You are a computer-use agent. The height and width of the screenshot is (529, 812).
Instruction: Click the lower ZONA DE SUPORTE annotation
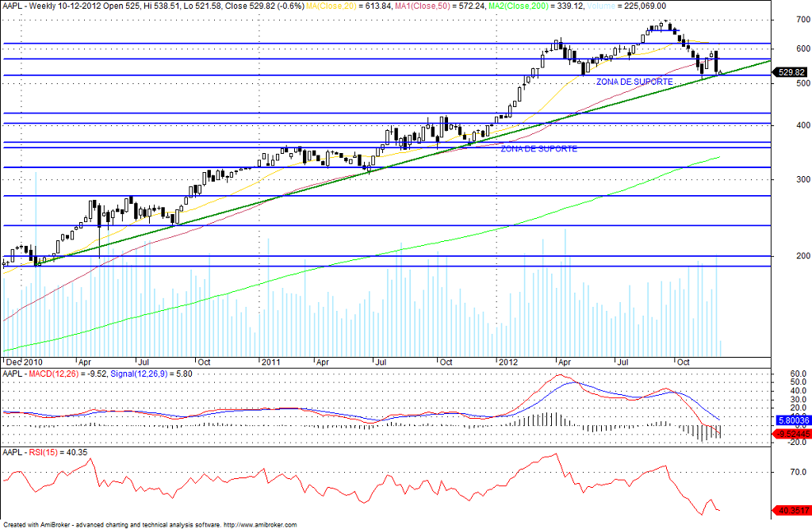pyautogui.click(x=538, y=148)
